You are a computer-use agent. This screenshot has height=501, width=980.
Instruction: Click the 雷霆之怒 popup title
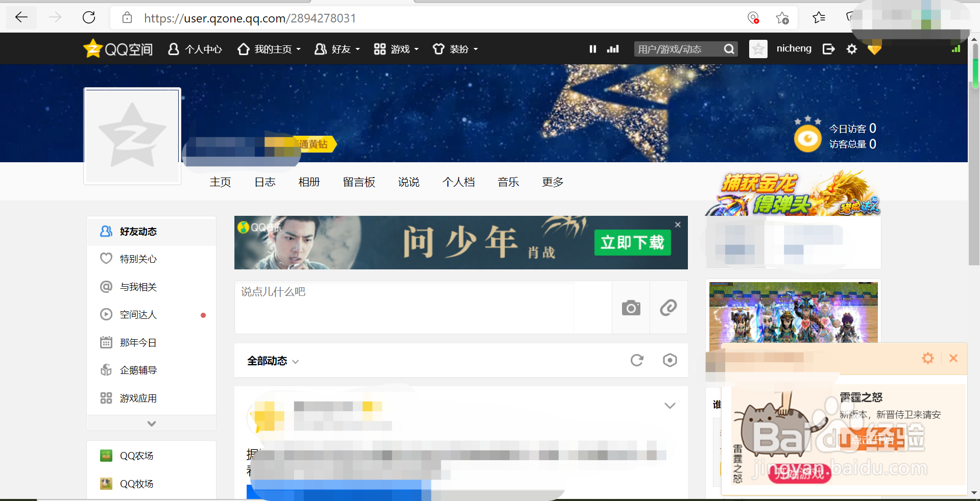click(861, 397)
